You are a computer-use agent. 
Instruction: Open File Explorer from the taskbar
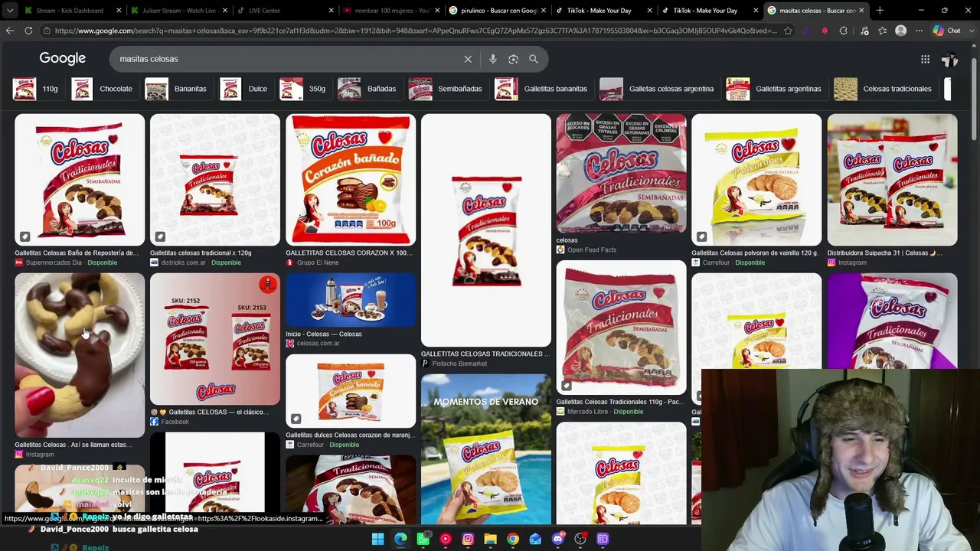pyautogui.click(x=491, y=539)
